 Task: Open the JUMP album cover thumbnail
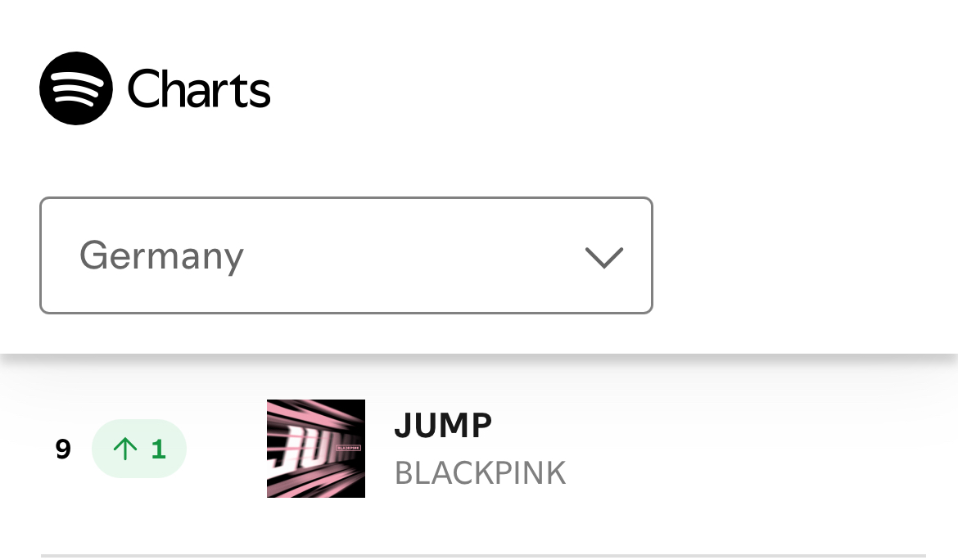[x=316, y=449]
